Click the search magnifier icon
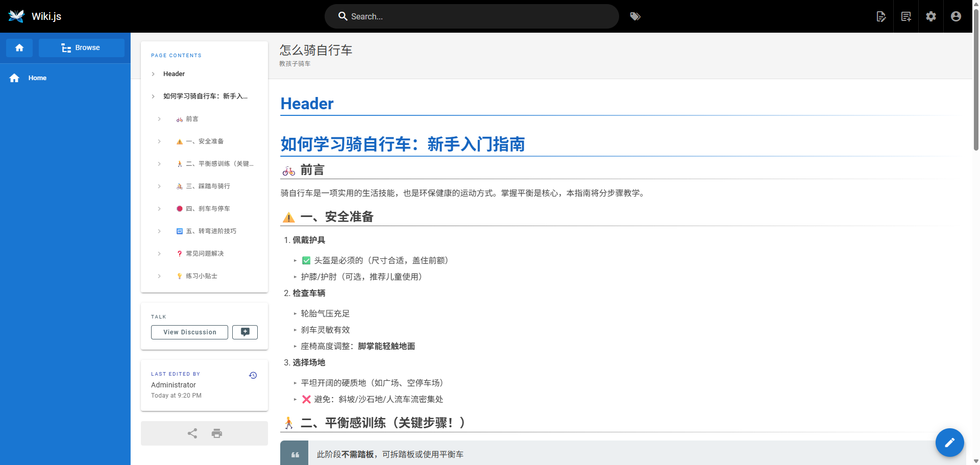980x465 pixels. (x=343, y=16)
